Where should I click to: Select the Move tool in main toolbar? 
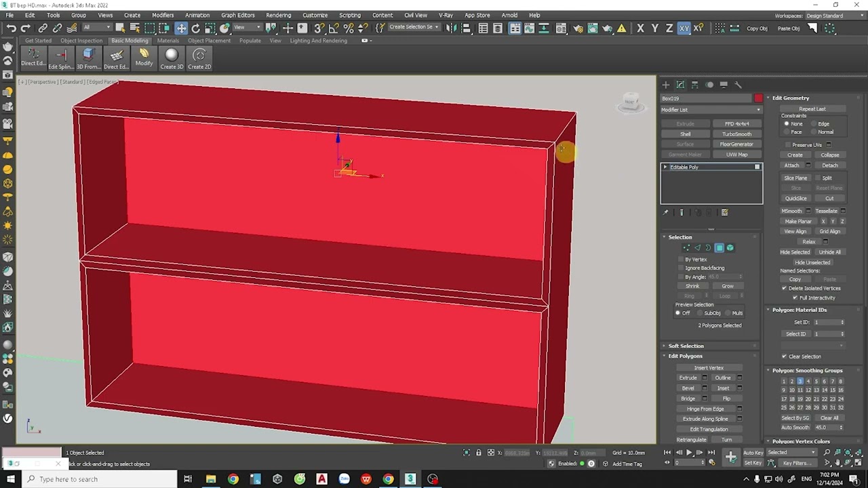[x=181, y=28]
